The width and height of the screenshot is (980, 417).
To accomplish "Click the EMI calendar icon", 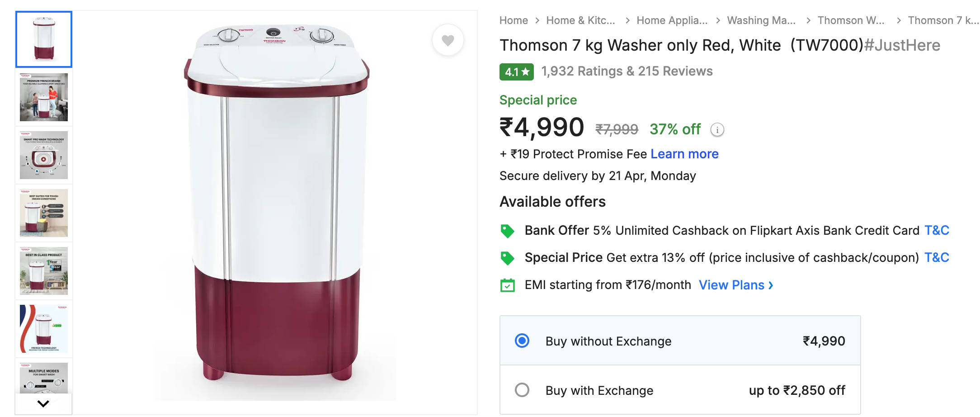I will [507, 285].
